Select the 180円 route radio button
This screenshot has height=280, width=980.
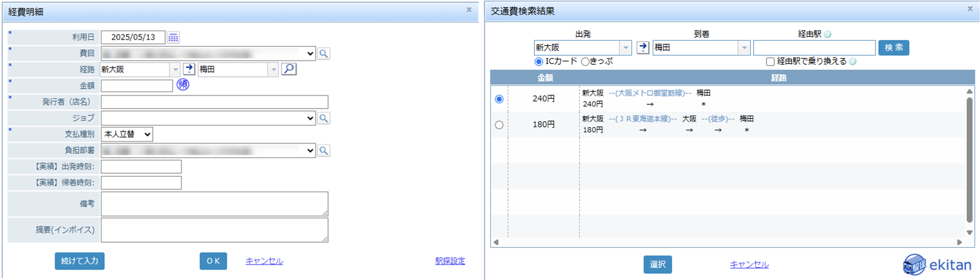499,125
